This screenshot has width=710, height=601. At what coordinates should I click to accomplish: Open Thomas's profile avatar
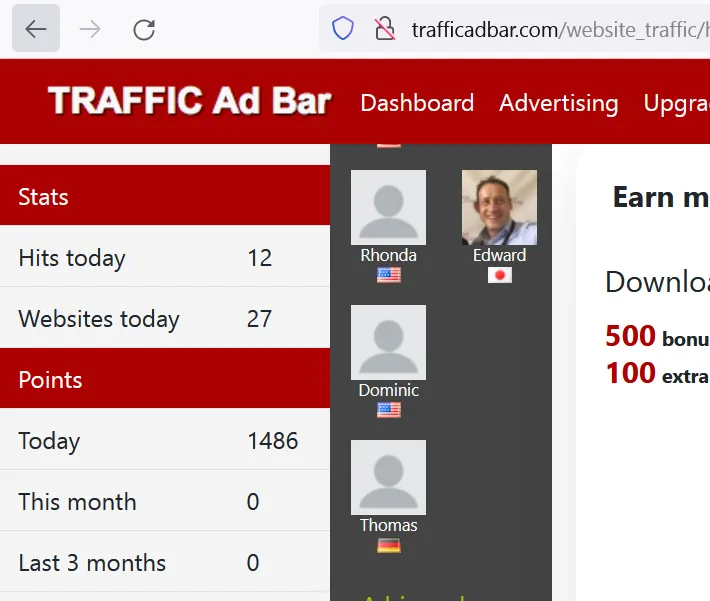tap(389, 477)
